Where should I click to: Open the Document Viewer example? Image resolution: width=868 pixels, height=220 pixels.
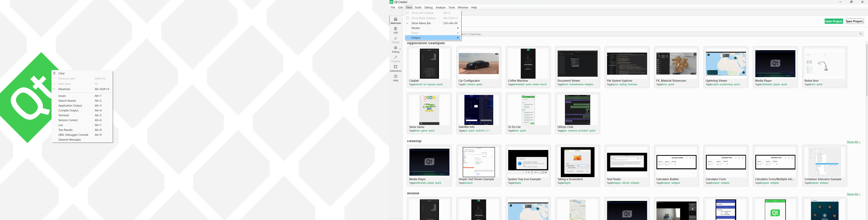coord(577,67)
